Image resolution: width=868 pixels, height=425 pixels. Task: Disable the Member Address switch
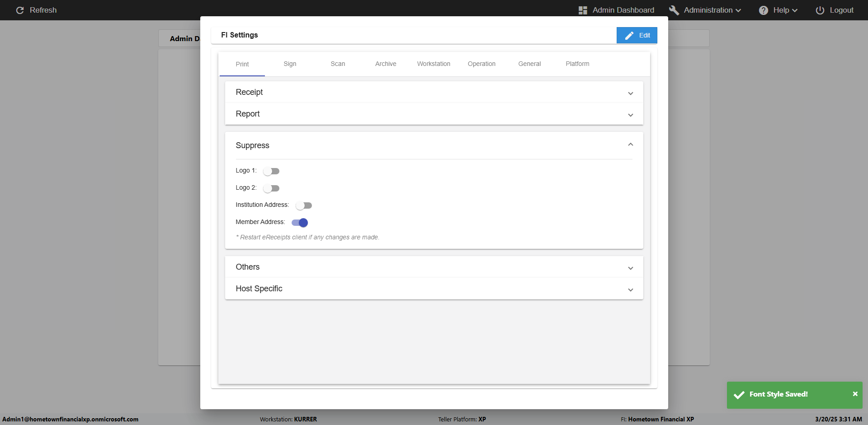point(300,223)
